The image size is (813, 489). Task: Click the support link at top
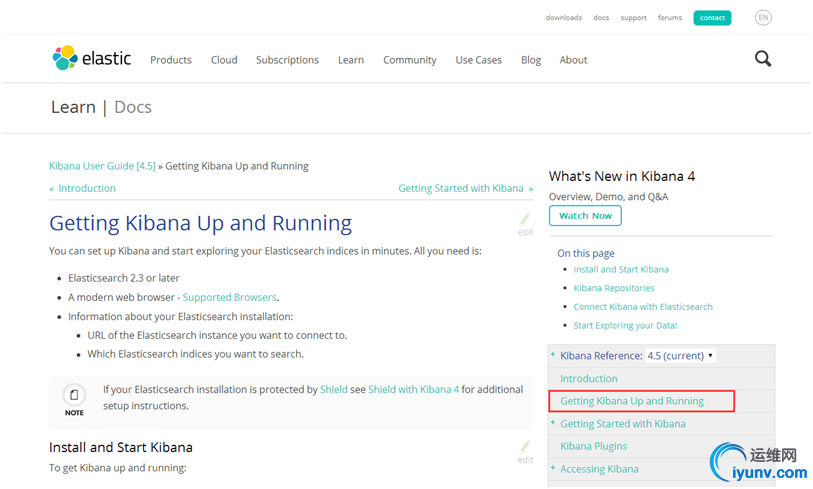(634, 18)
